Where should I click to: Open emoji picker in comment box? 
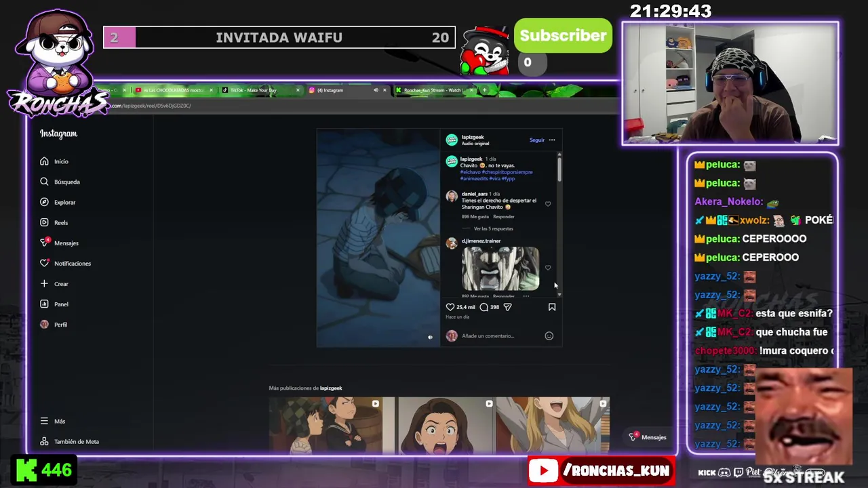[549, 335]
